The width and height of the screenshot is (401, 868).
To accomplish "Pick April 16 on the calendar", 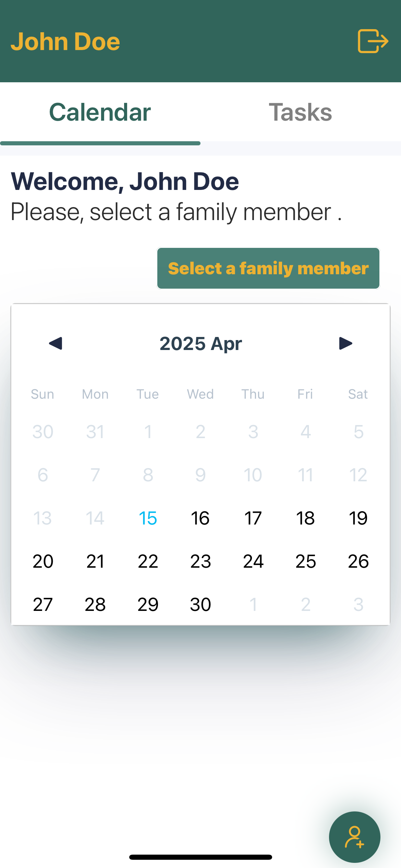I will coord(200,518).
